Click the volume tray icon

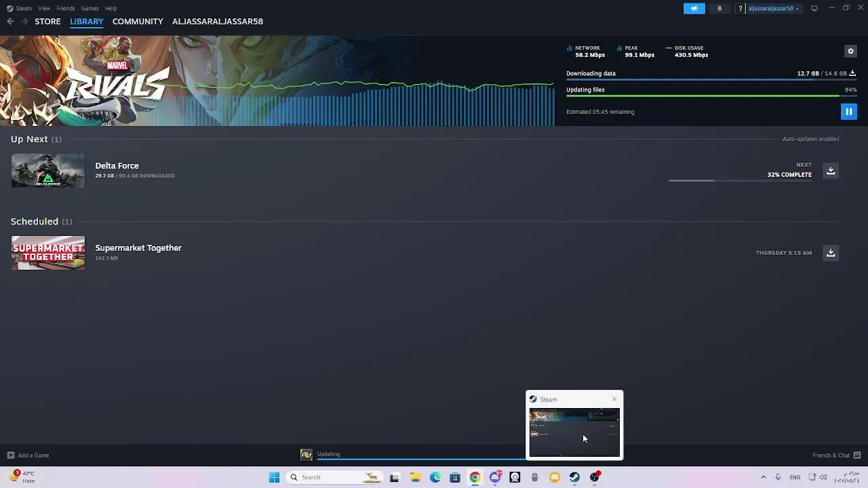(x=823, y=477)
